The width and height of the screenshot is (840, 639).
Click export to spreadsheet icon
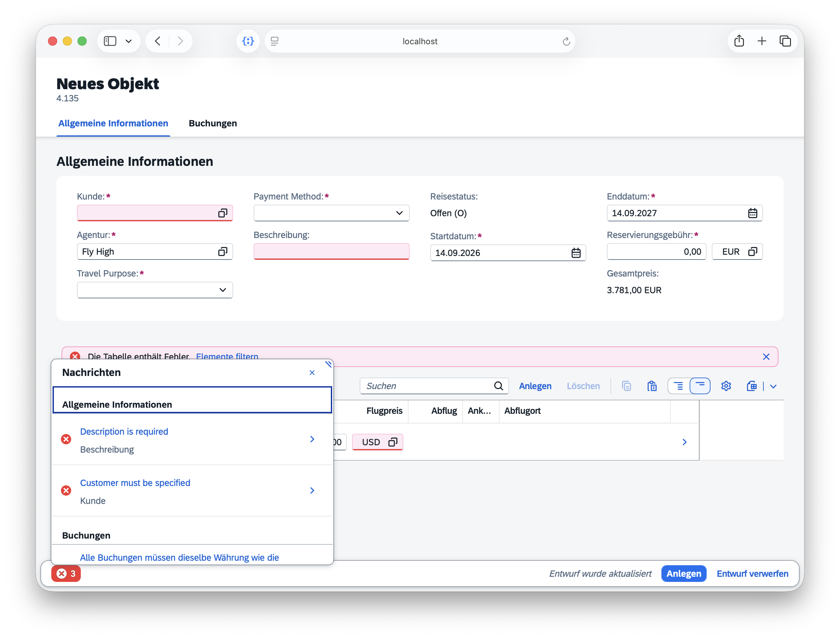[752, 386]
